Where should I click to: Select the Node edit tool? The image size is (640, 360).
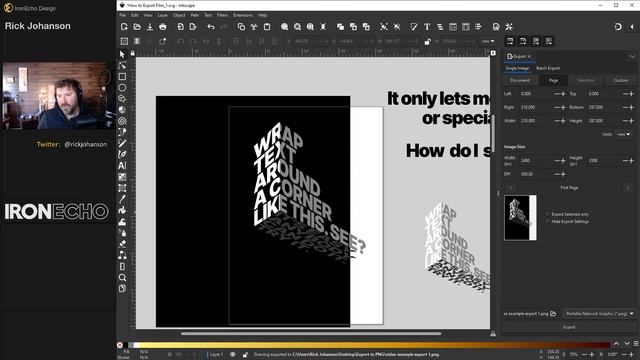(122, 65)
